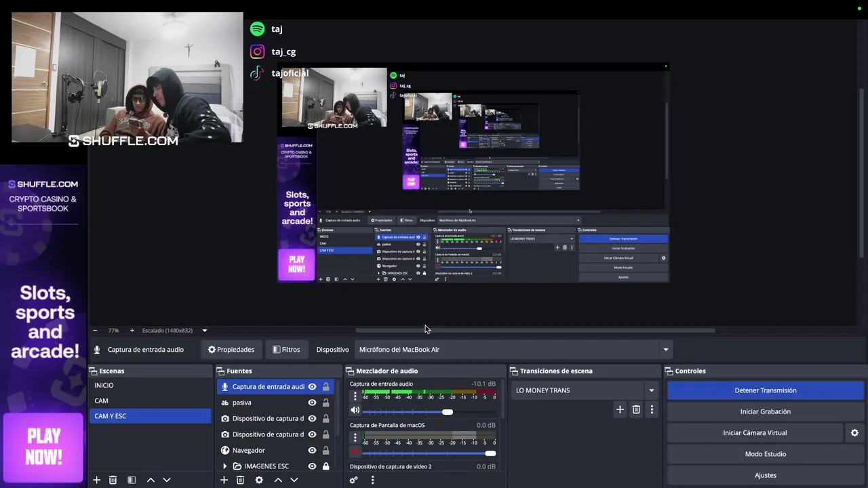Select the PLAY NOW banner in preview

(296, 264)
